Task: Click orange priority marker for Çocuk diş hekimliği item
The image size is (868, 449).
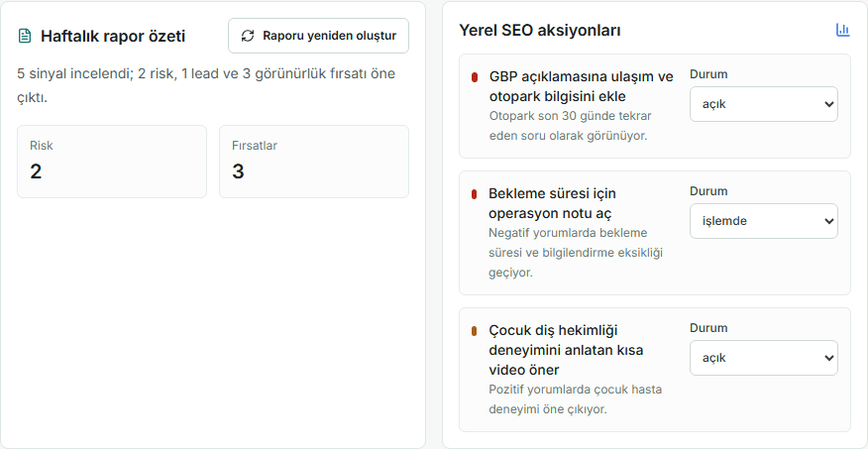Action: (x=474, y=331)
